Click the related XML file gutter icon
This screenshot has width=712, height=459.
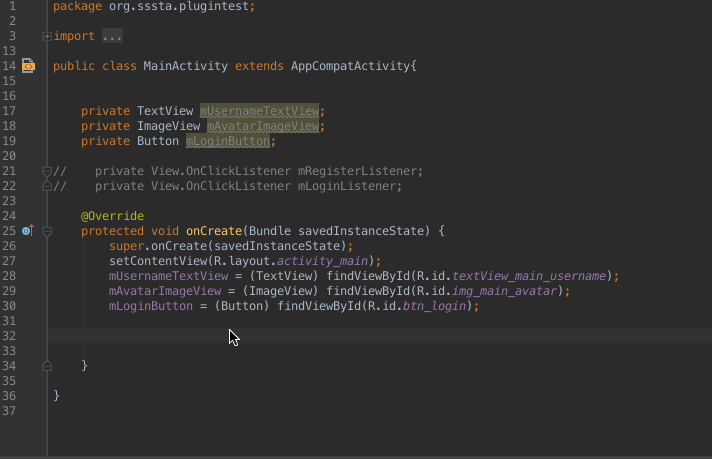click(28, 66)
